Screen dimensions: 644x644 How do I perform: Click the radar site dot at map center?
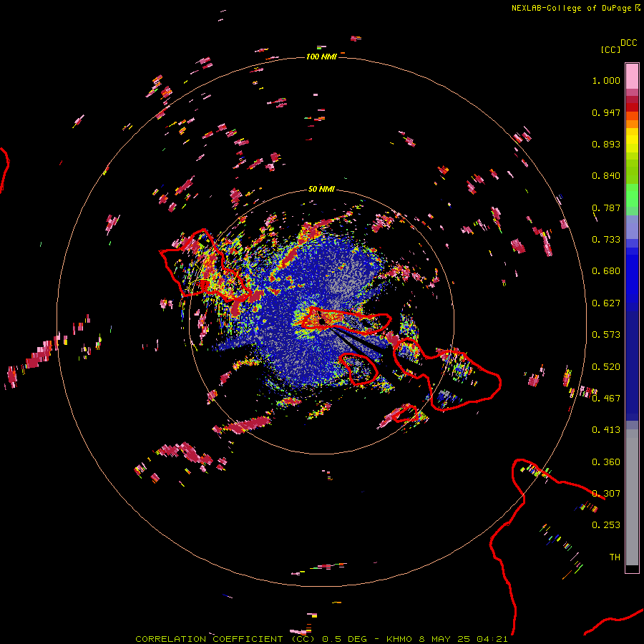[x=323, y=321]
